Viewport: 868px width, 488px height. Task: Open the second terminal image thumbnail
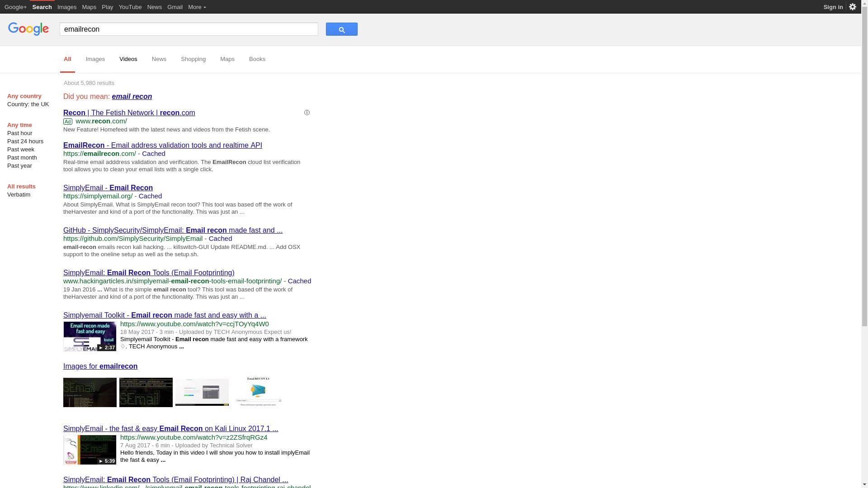(146, 392)
